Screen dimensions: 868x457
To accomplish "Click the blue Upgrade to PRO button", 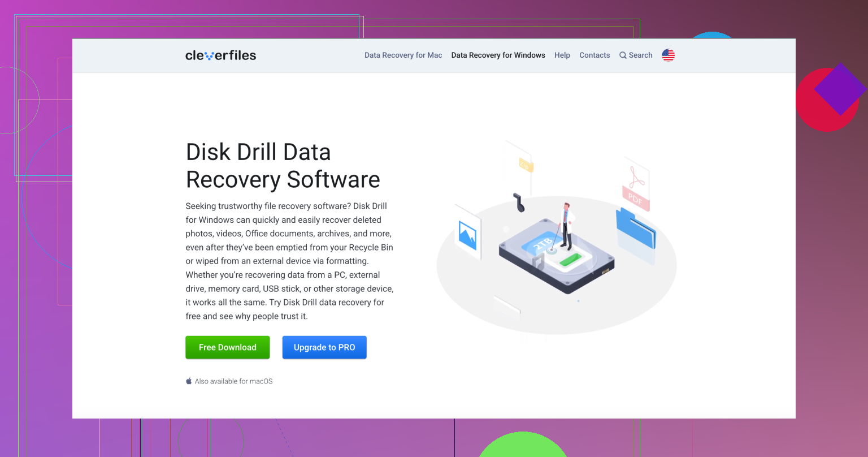I will (x=324, y=347).
